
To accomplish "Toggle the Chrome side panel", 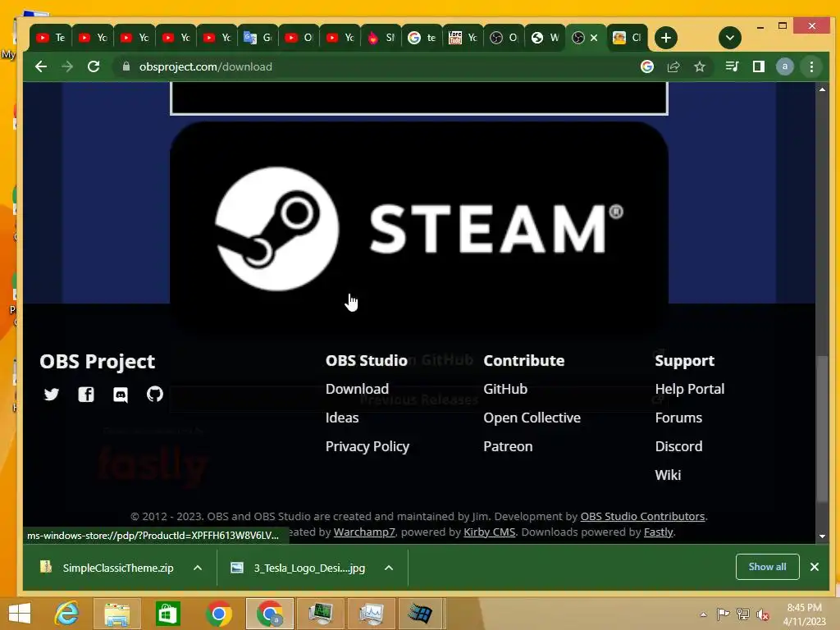I will (x=759, y=66).
